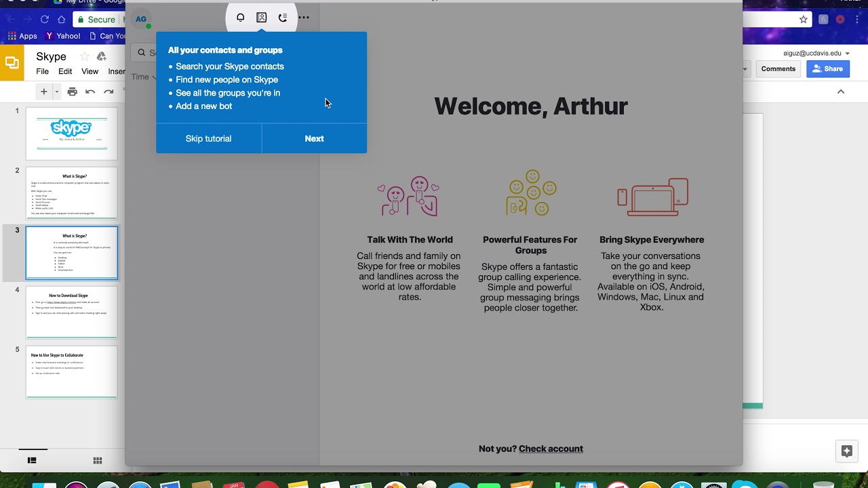Viewport: 868px width, 488px height.
Task: Go back in Chrome
Action: [x=10, y=20]
